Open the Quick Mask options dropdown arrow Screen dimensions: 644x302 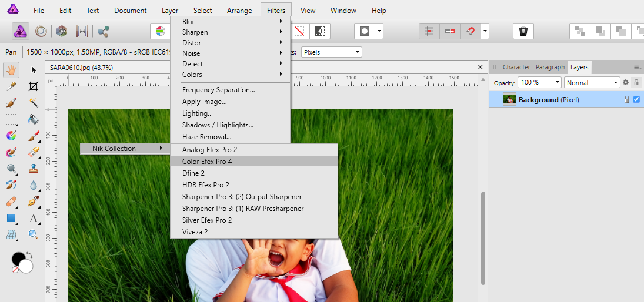[x=379, y=31]
